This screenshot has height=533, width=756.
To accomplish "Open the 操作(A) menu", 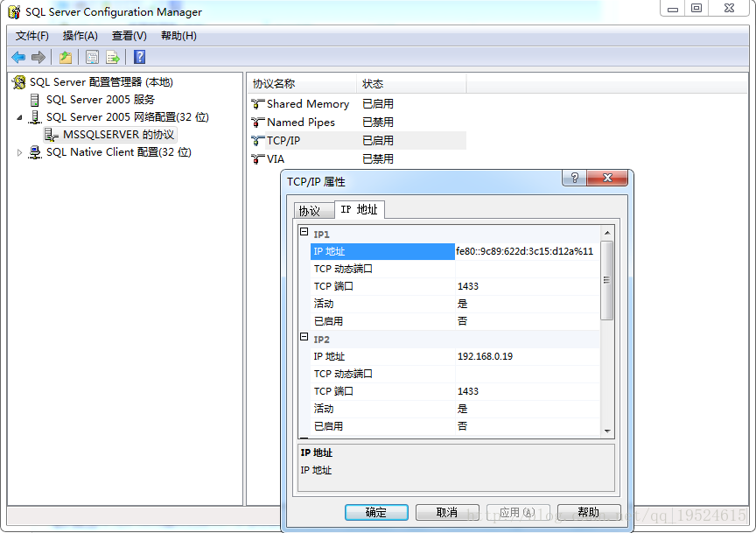I will click(x=80, y=36).
